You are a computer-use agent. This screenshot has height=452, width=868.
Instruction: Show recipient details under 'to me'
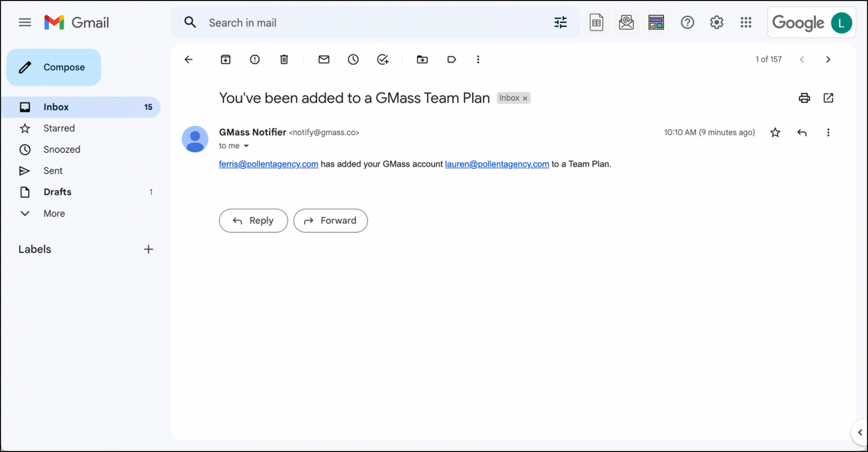tap(246, 146)
